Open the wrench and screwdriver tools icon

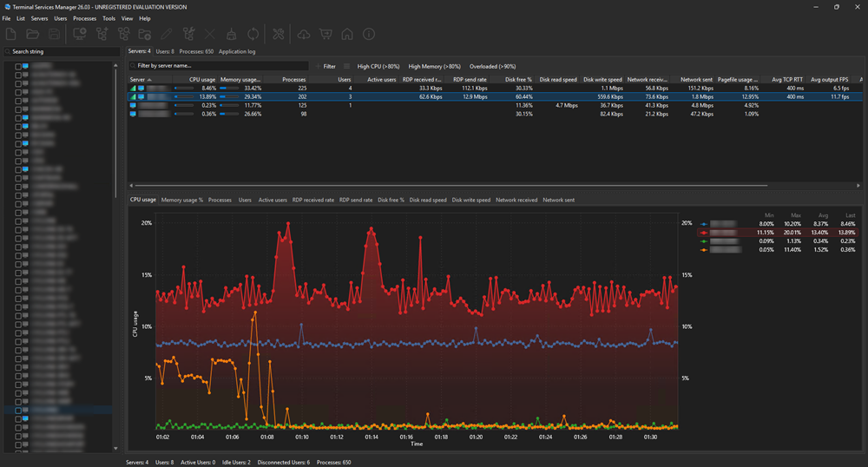click(279, 35)
